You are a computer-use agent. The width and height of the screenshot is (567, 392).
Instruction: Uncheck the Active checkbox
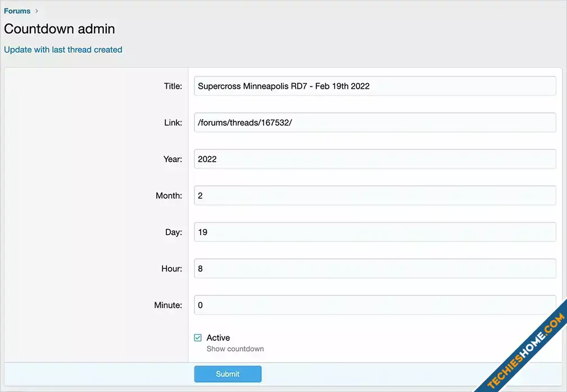click(x=198, y=338)
